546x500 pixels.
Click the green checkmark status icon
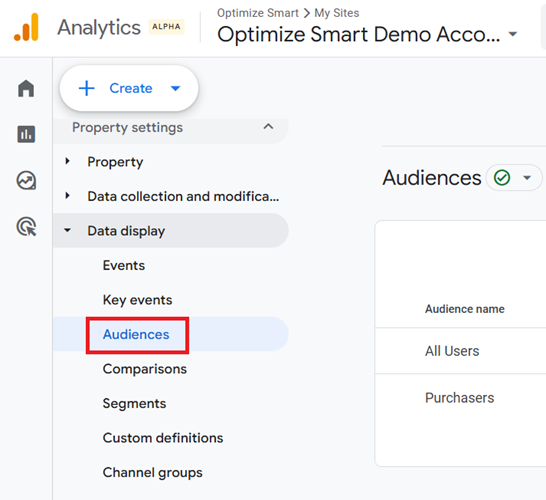(502, 178)
